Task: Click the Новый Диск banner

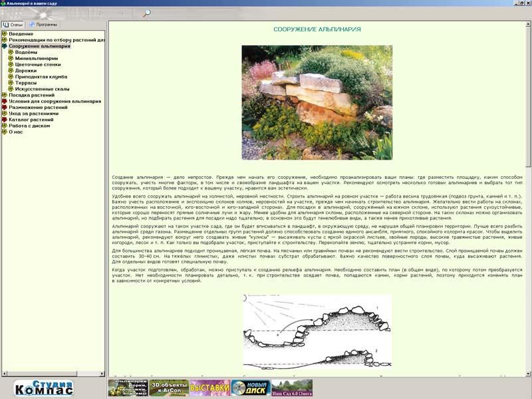Action: [x=251, y=388]
